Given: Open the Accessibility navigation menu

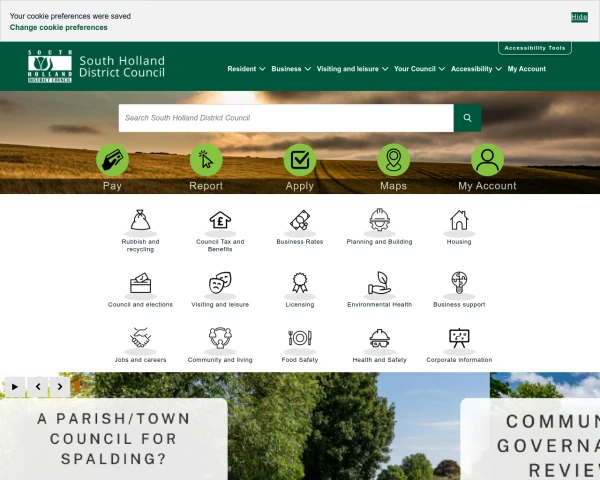Looking at the screenshot, I should [x=471, y=69].
